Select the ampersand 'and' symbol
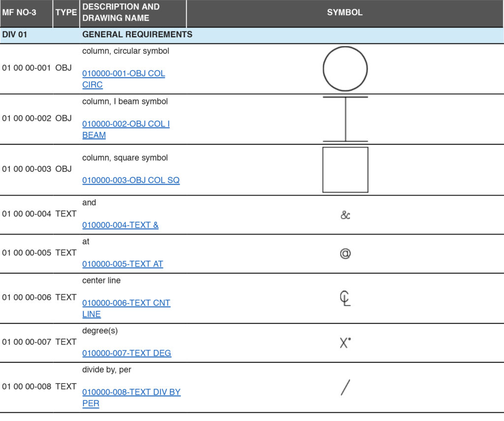This screenshot has width=504, height=421. click(345, 215)
